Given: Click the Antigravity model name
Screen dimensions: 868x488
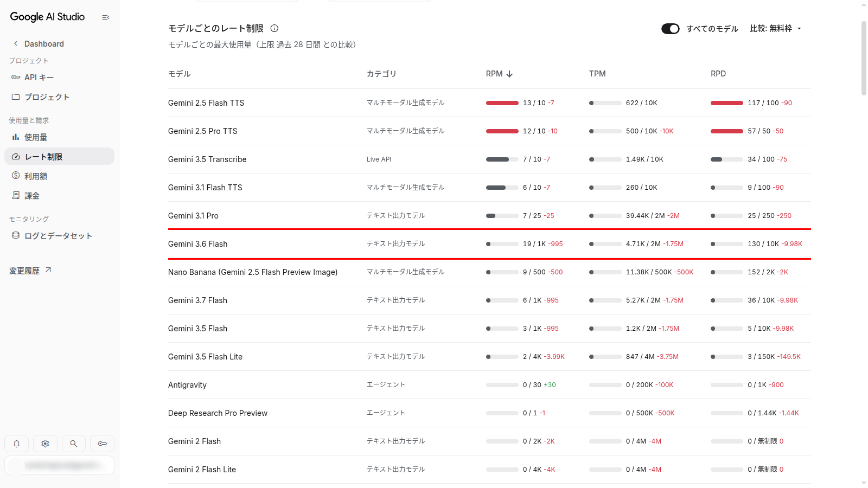Looking at the screenshot, I should coord(187,385).
